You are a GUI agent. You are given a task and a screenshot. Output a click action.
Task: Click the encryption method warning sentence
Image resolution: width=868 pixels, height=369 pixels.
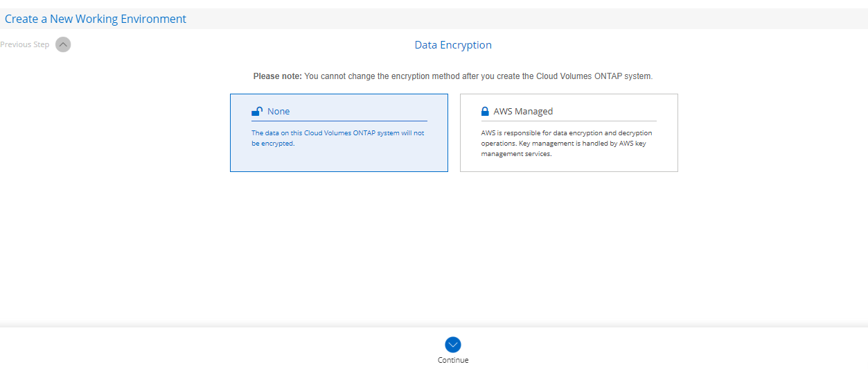478,76
